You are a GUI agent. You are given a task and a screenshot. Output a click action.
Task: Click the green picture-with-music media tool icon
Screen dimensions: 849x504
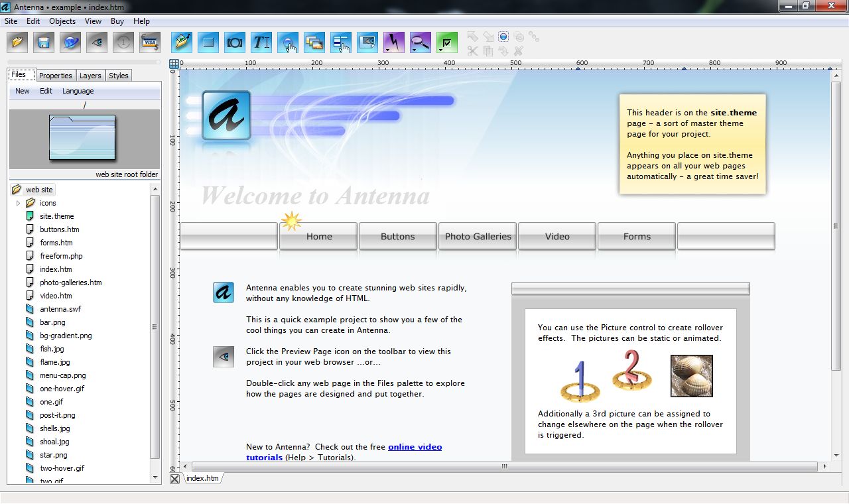point(182,42)
